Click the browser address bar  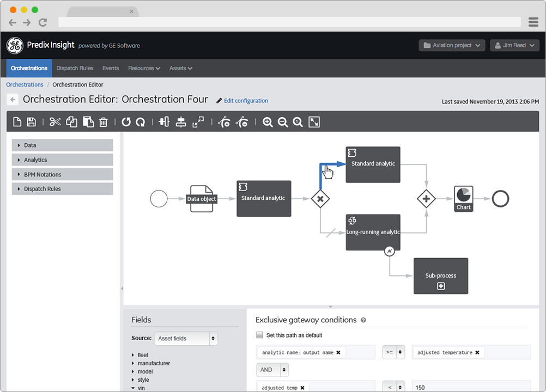(289, 22)
